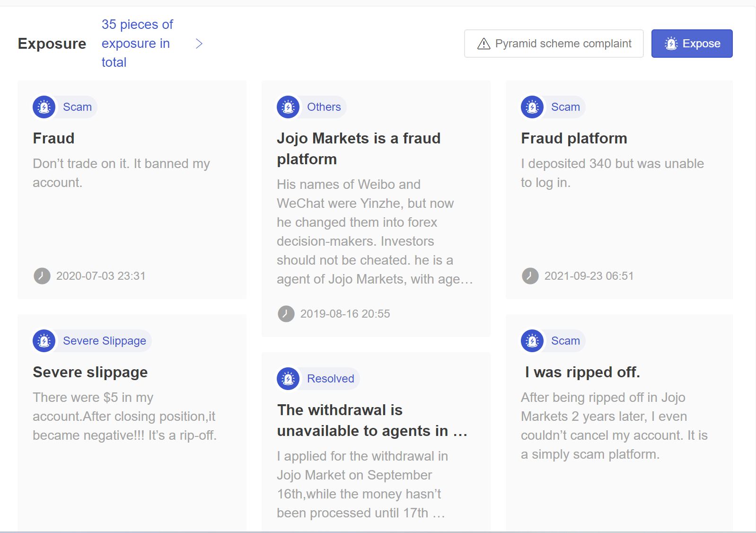The width and height of the screenshot is (756, 533).
Task: Click the timestamp 2020-07-03 23:31
Action: [x=101, y=276]
